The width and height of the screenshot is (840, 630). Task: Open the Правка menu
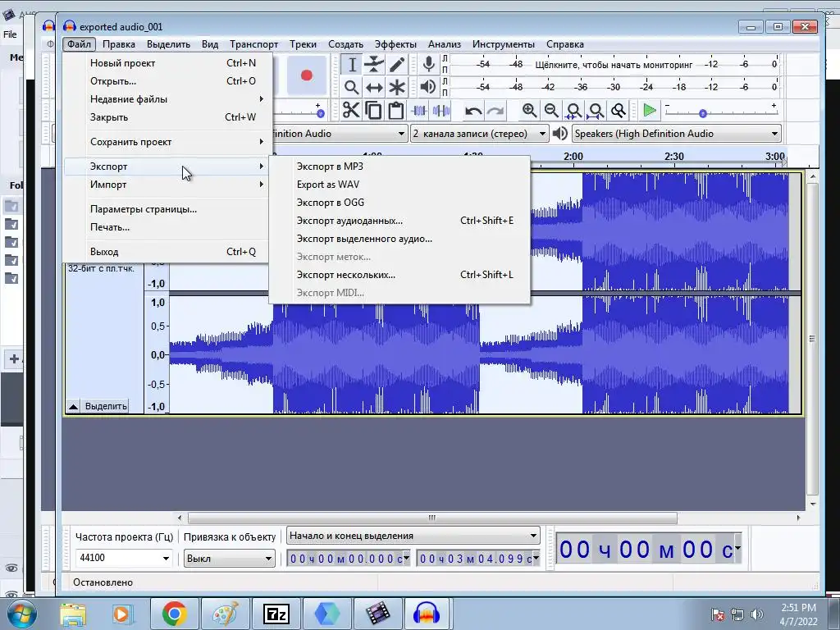click(118, 44)
